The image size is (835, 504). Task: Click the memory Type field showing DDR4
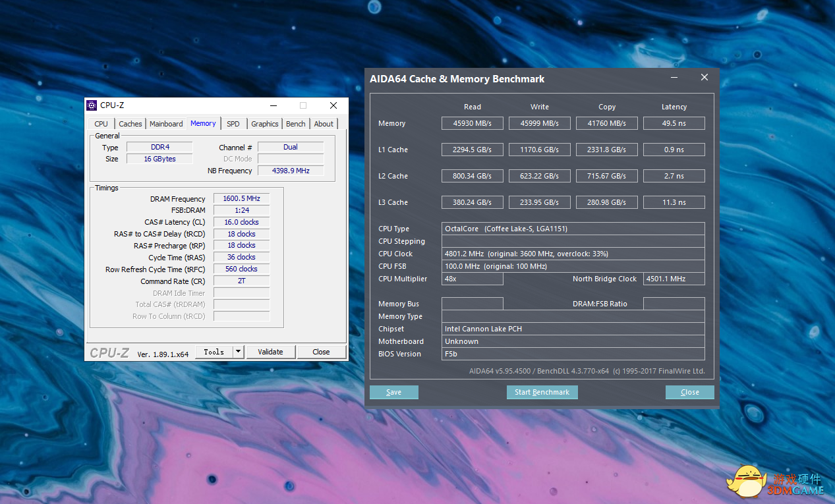pos(159,147)
